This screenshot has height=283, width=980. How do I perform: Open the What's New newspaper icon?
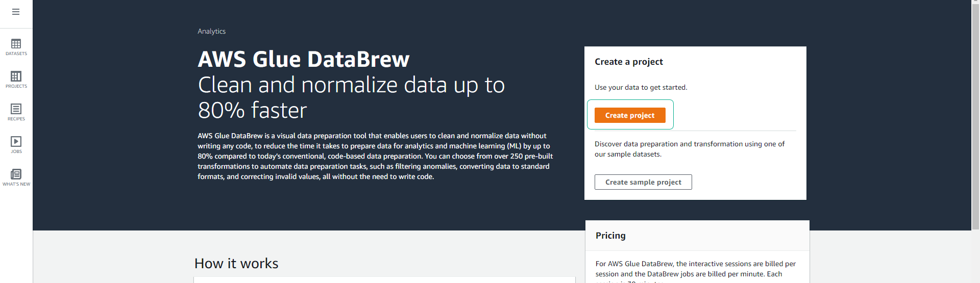[16, 174]
